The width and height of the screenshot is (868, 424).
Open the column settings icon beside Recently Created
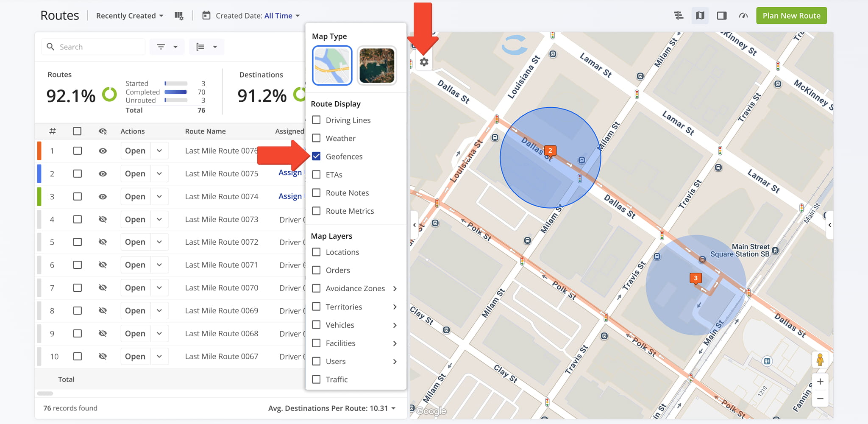(179, 16)
